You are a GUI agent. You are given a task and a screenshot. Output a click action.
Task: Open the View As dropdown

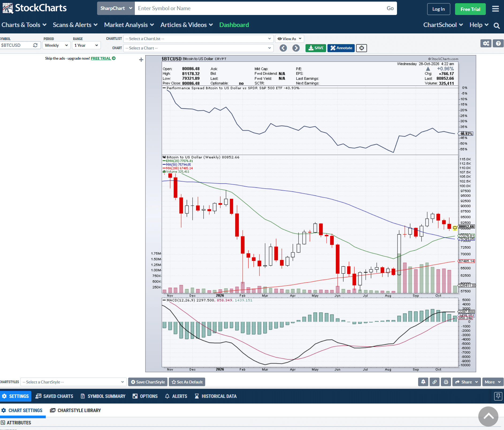[x=289, y=39]
